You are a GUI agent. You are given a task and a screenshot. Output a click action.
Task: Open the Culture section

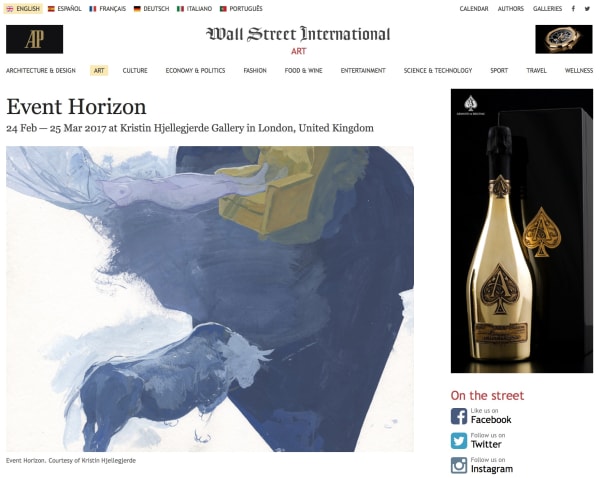coord(135,70)
